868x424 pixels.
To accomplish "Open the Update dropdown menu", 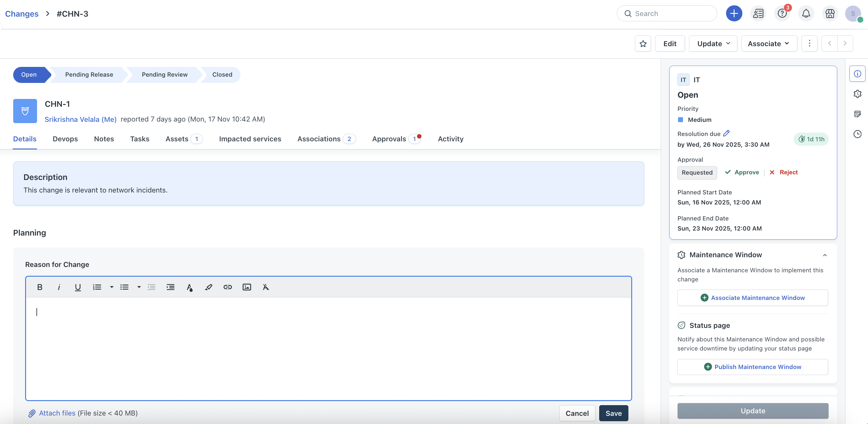I will coord(713,43).
